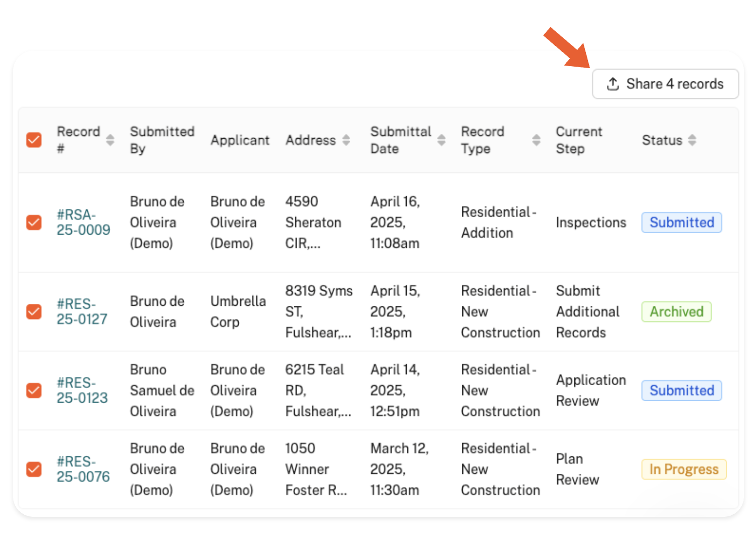Click the Submitted badge for 4590 Sheraton
The width and height of the screenshot is (756, 539).
681,223
